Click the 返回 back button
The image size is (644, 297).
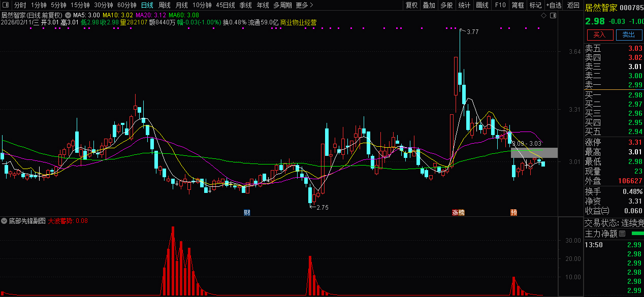[x=573, y=5]
